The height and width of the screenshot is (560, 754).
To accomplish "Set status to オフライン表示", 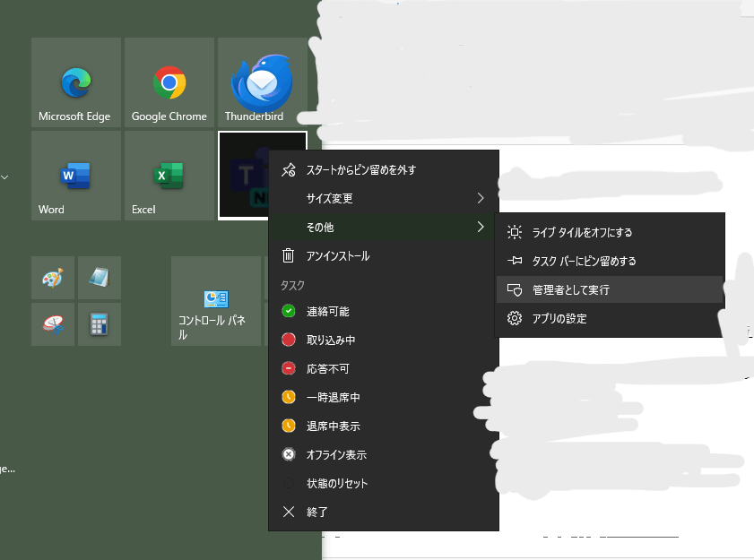I will [384, 454].
